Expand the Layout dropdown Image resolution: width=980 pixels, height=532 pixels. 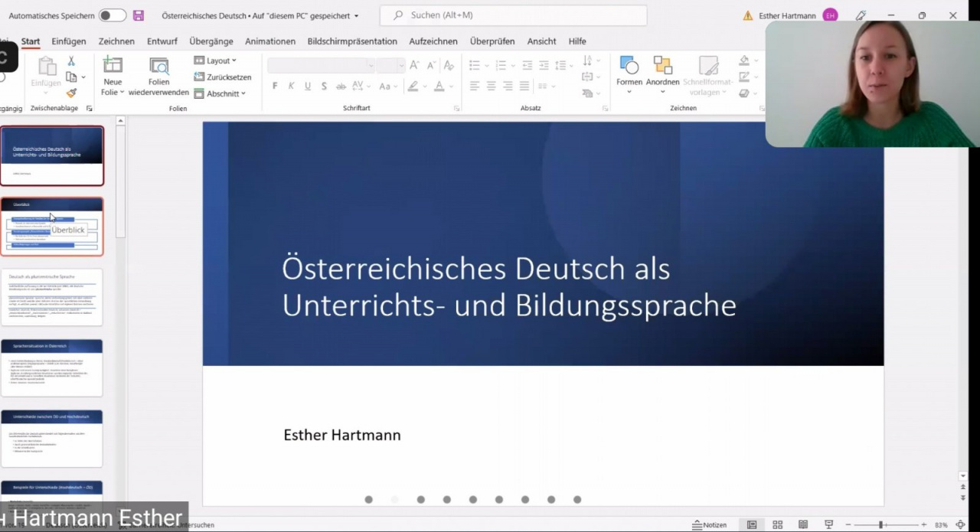(215, 60)
